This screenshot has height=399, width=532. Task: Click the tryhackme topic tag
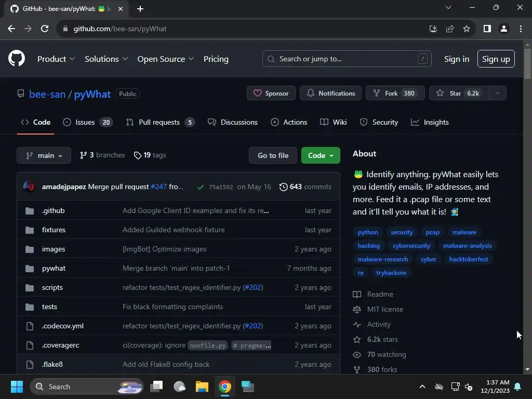pos(391,273)
